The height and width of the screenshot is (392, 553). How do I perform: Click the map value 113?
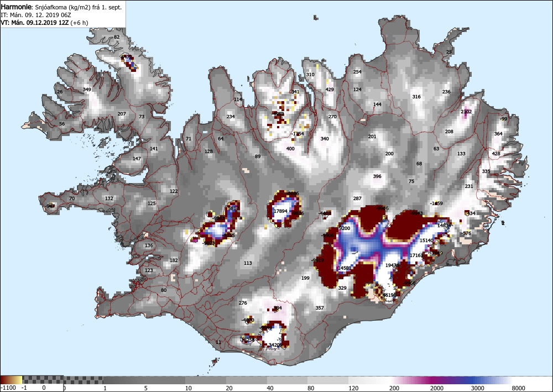point(248,263)
